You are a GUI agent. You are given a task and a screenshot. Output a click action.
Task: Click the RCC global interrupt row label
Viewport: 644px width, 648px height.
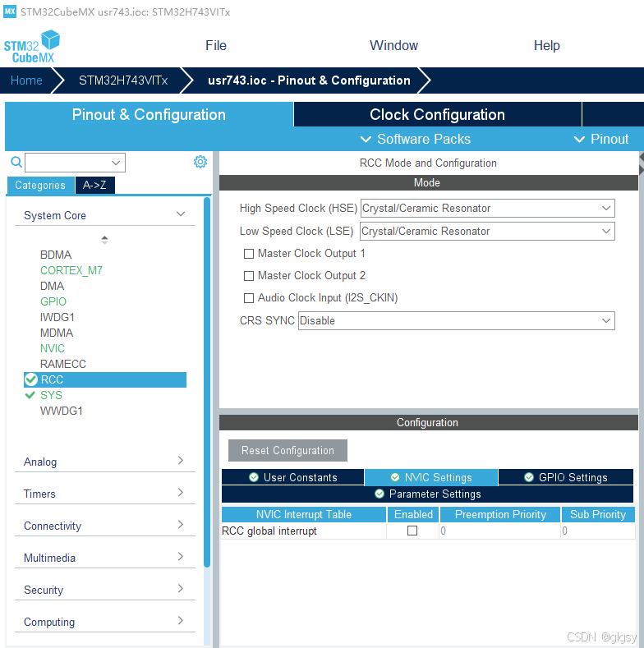[x=269, y=531]
